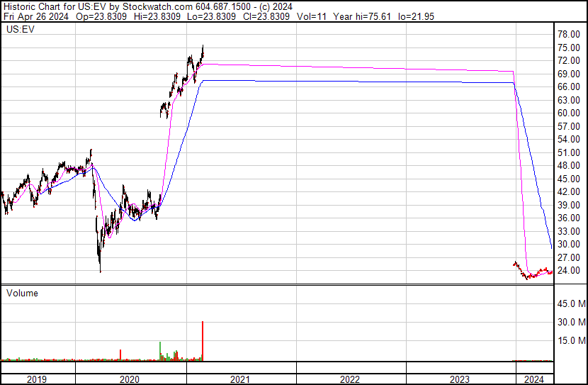Click the 24.00 price axis label

pos(569,270)
